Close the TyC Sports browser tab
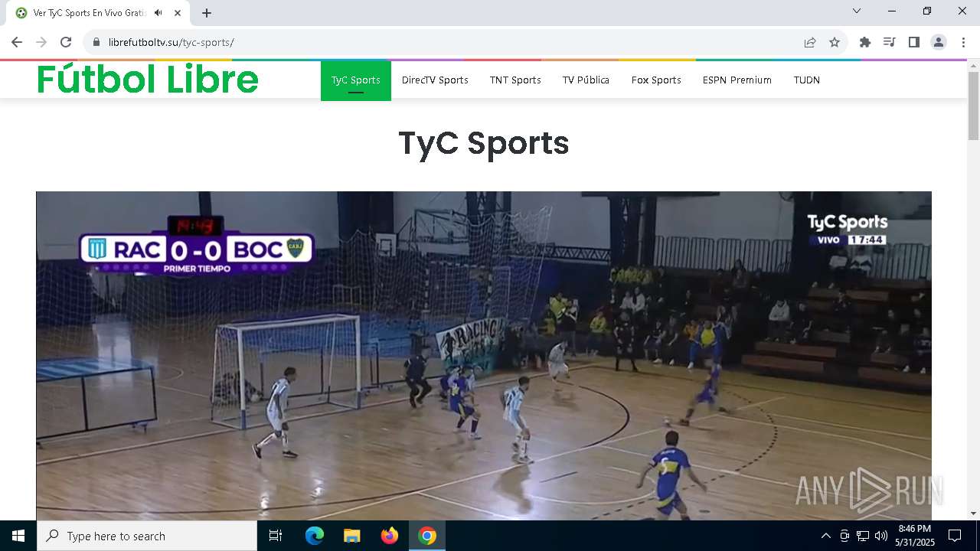 point(178,13)
